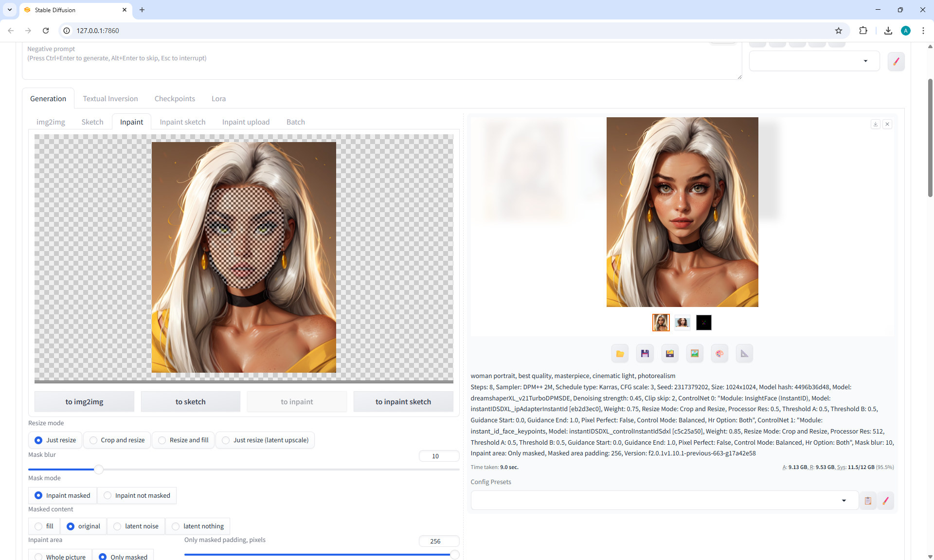Click the Mask blur slider handle
Image resolution: width=934 pixels, height=560 pixels.
(99, 470)
